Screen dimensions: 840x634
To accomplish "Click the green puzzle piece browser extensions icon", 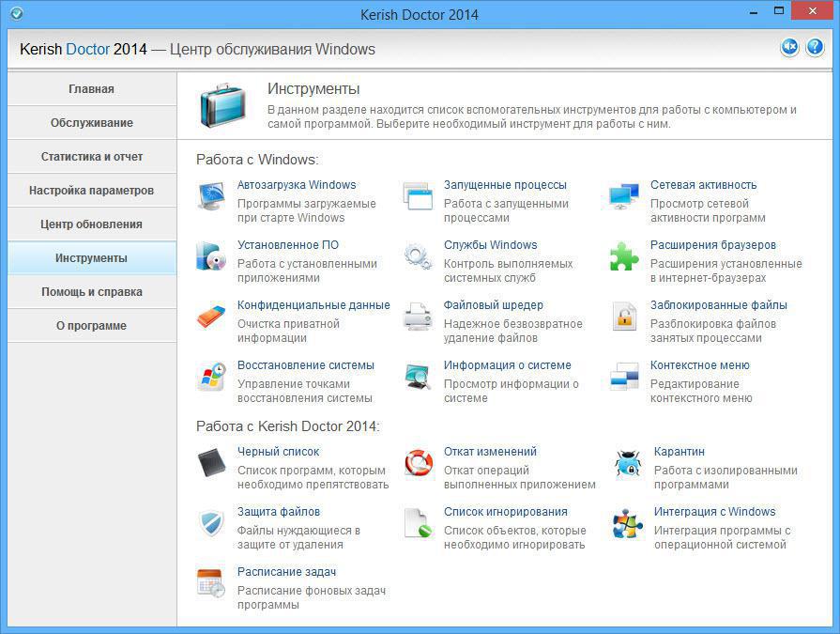I will coord(624,256).
